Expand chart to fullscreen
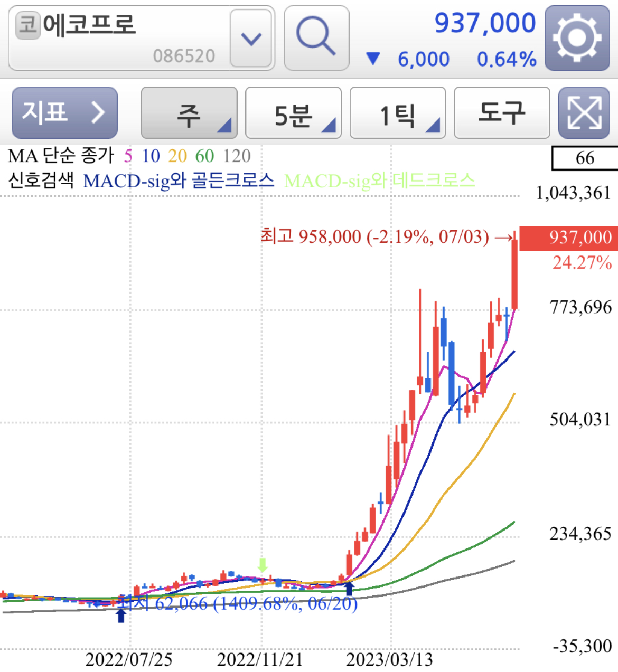This screenshot has width=618, height=672. [584, 112]
